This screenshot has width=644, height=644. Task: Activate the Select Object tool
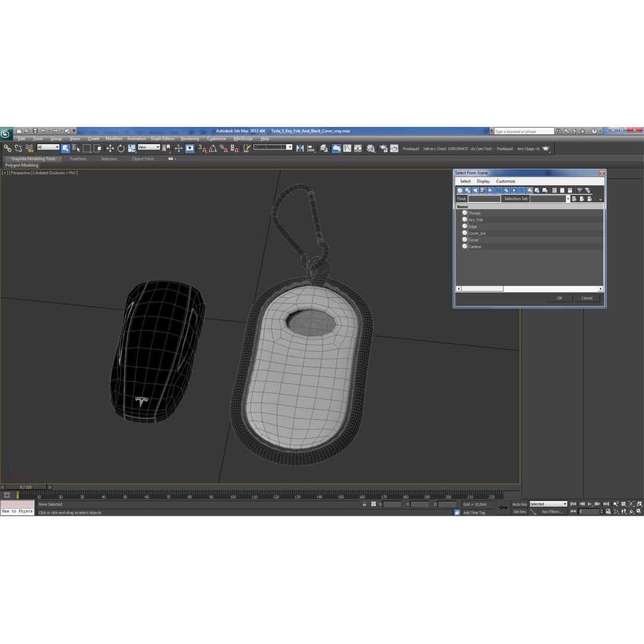(66, 148)
